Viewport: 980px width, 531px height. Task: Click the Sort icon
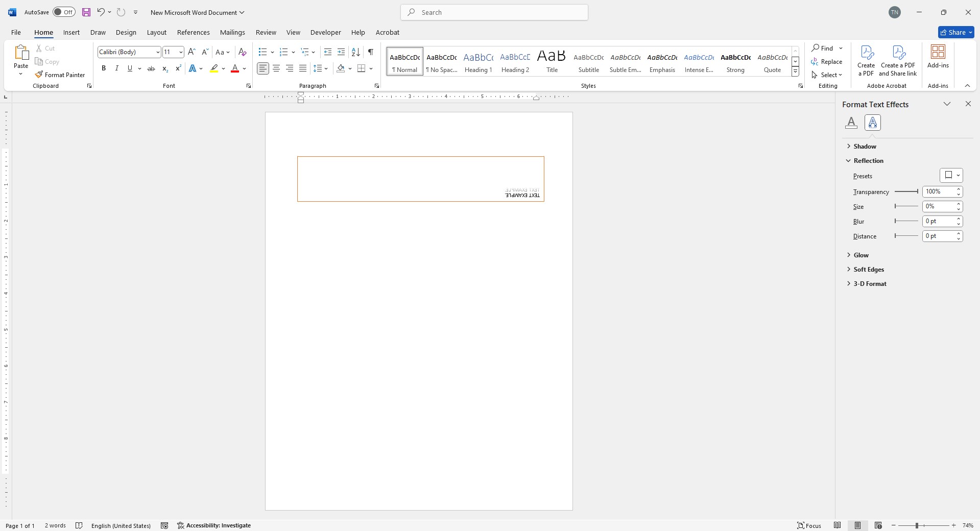[356, 52]
